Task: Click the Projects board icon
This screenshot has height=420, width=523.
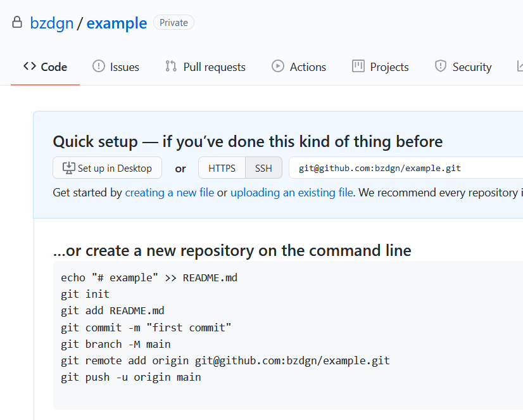Action: (358, 66)
